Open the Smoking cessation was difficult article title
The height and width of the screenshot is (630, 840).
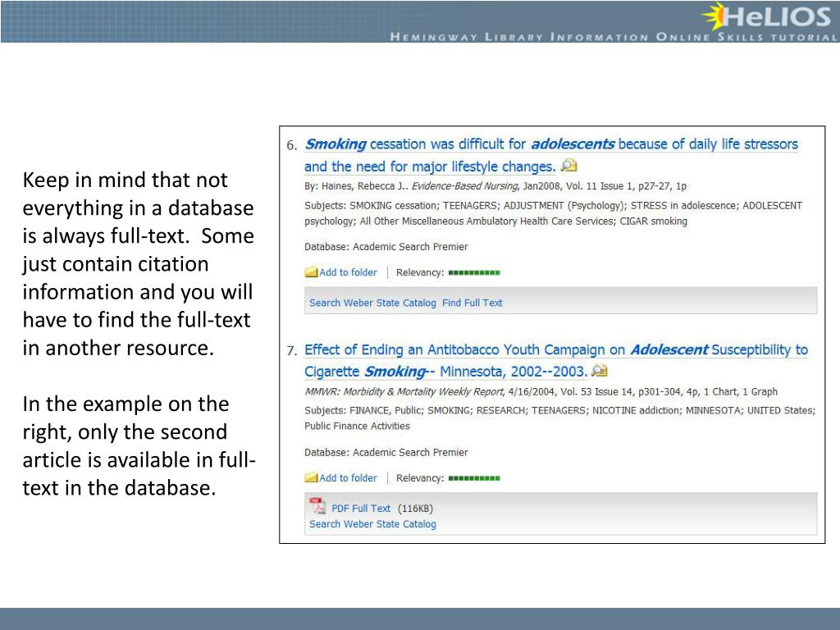(x=550, y=155)
